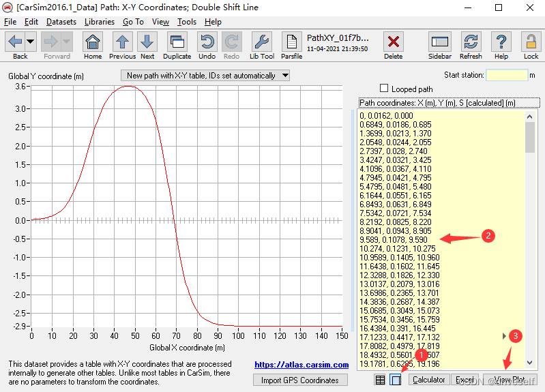Switch to text field view icon
This screenshot has height=392, width=545.
pos(396,380)
